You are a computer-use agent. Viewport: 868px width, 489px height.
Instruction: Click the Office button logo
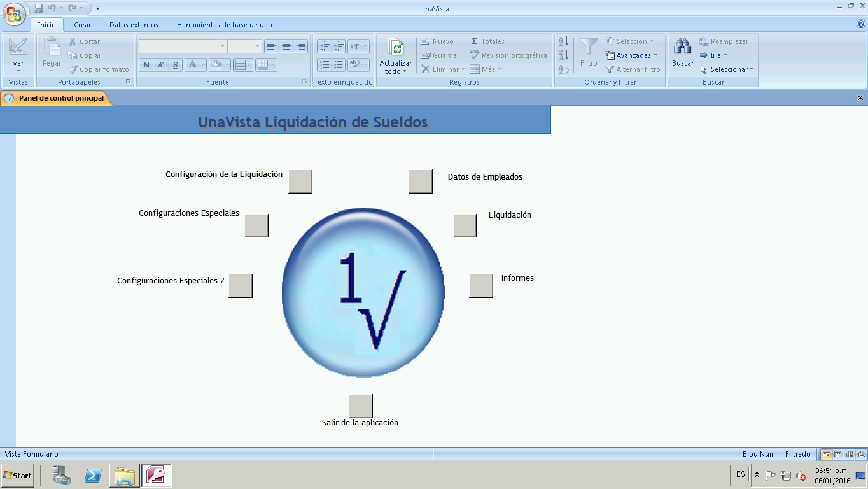point(14,14)
